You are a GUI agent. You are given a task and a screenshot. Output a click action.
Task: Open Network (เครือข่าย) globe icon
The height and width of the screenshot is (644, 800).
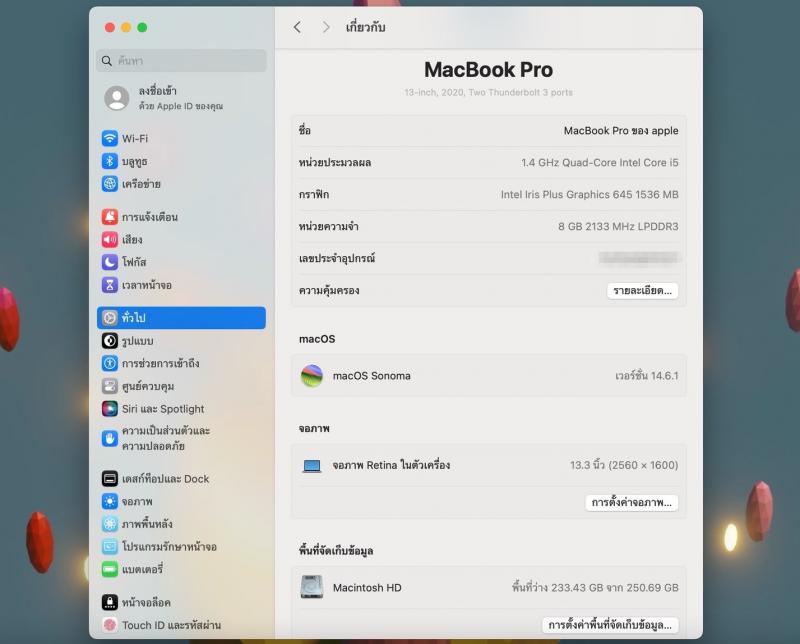(x=110, y=184)
